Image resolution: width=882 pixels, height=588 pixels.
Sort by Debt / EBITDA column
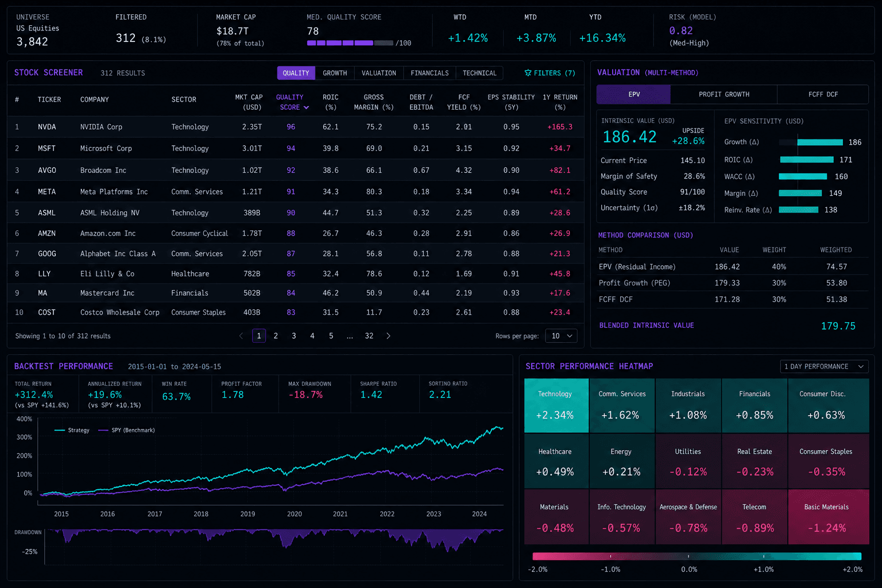pos(421,102)
